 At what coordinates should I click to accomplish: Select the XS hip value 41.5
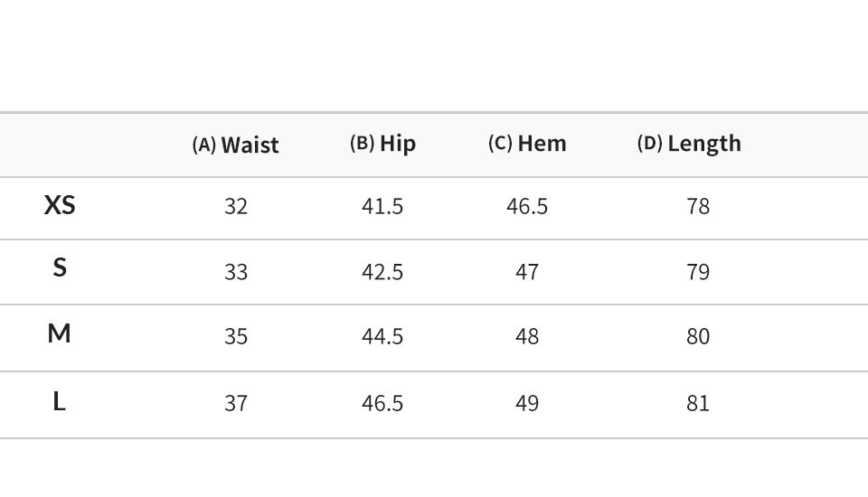click(382, 206)
